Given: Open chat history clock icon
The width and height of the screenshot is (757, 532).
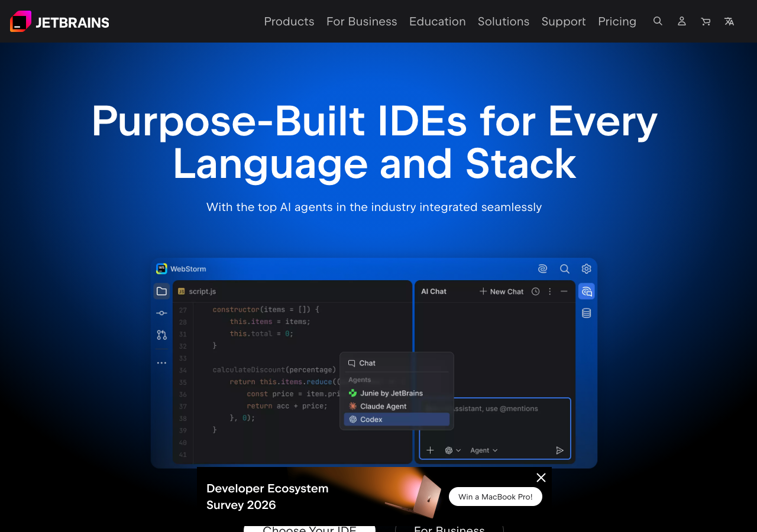Looking at the screenshot, I should pos(535,291).
